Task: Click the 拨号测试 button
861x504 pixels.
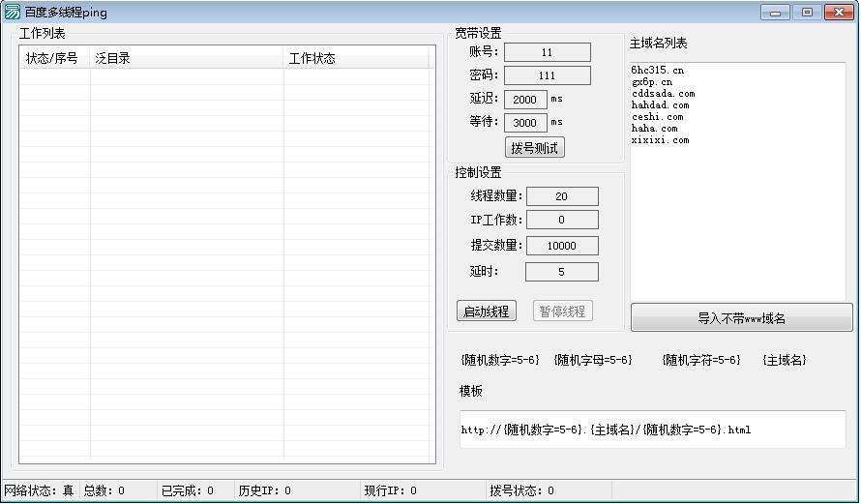Action: click(x=534, y=148)
